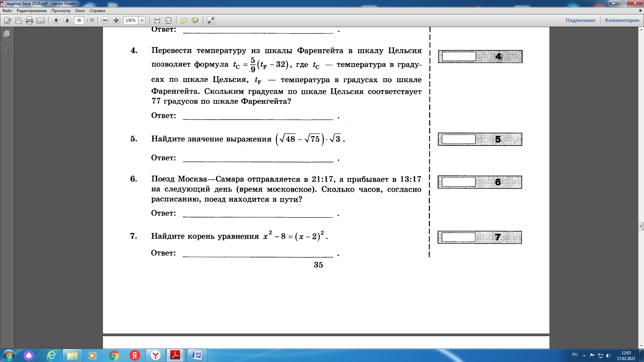This screenshot has width=644, height=362.
Task: Open the Просмотр menu
Action: pos(61,11)
